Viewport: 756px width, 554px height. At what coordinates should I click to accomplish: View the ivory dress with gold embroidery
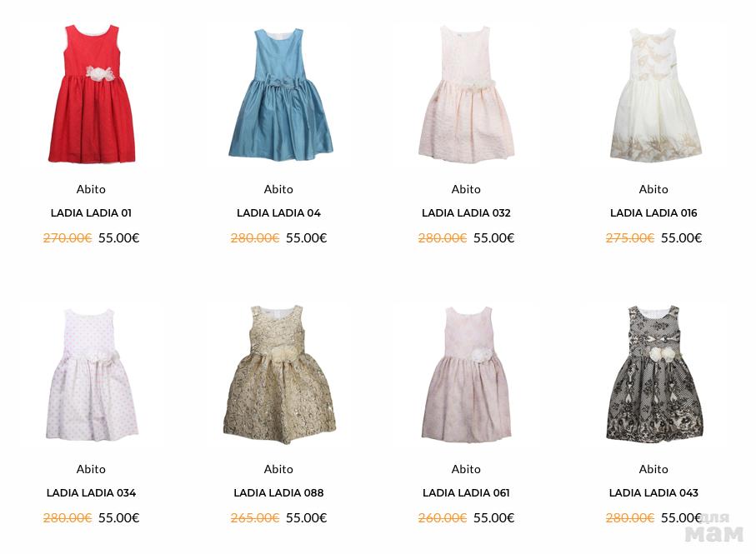pyautogui.click(x=656, y=94)
